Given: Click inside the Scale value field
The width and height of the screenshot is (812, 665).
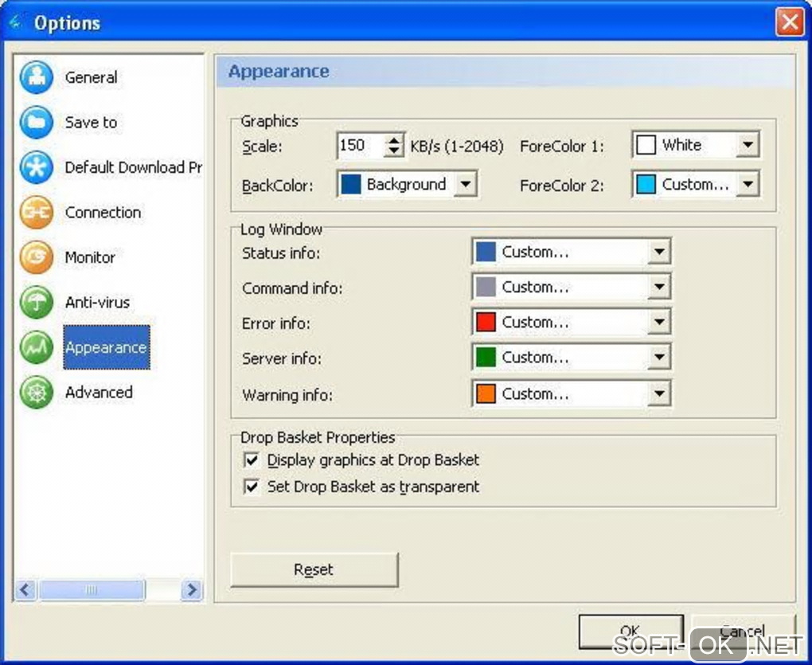Looking at the screenshot, I should [361, 146].
